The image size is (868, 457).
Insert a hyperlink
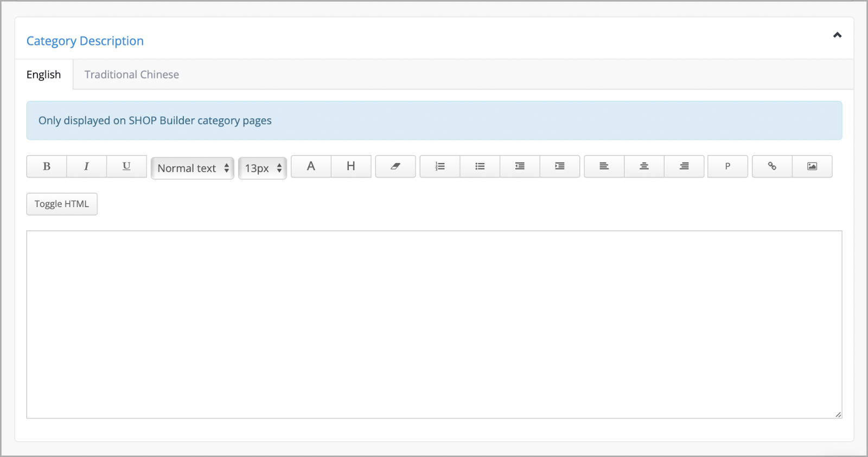pyautogui.click(x=772, y=166)
